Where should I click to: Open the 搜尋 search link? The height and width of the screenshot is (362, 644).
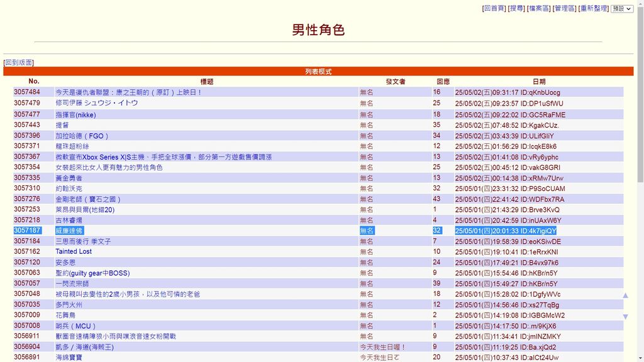pyautogui.click(x=516, y=8)
